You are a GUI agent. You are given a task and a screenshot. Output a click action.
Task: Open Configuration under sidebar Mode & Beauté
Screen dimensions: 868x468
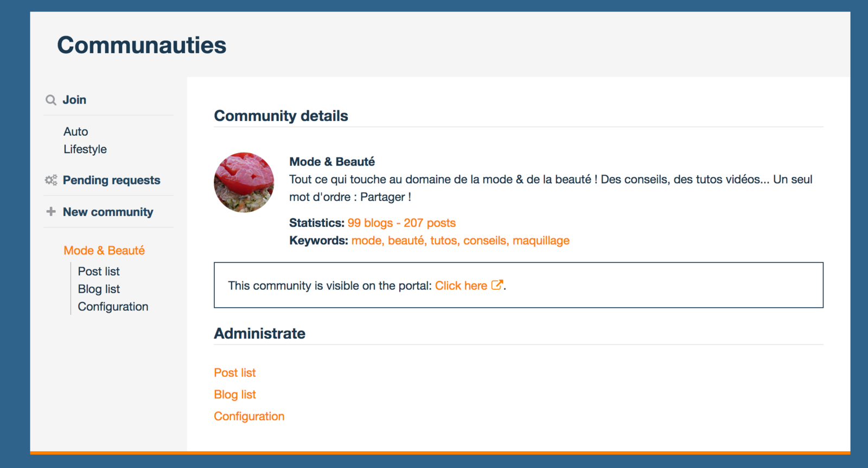coord(113,307)
